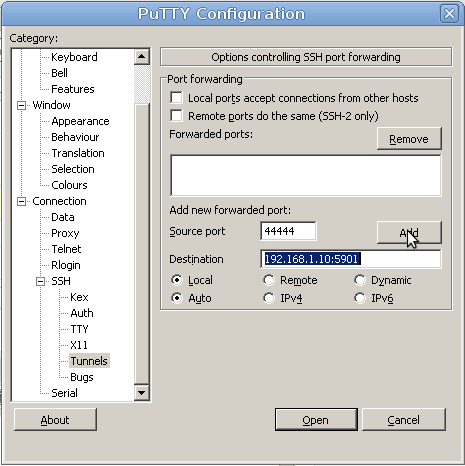
Task: Open the Auth category
Action: coord(82,313)
